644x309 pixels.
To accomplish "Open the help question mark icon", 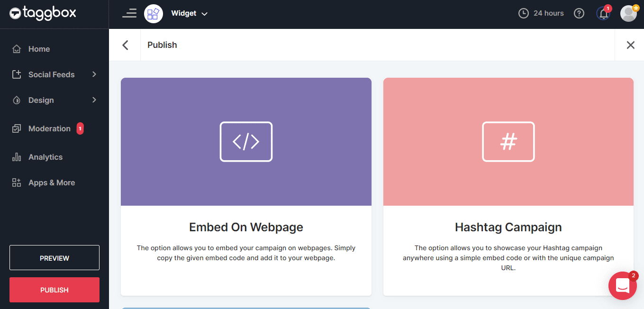I will pos(579,13).
